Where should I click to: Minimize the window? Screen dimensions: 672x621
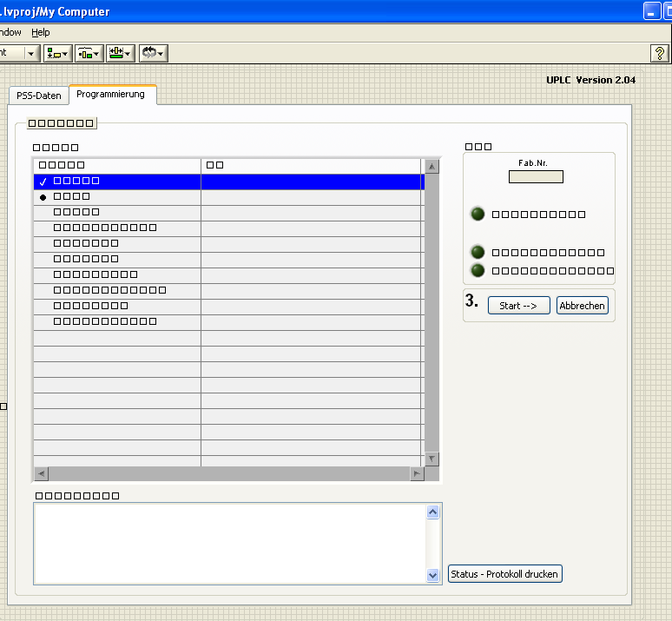[x=651, y=11]
